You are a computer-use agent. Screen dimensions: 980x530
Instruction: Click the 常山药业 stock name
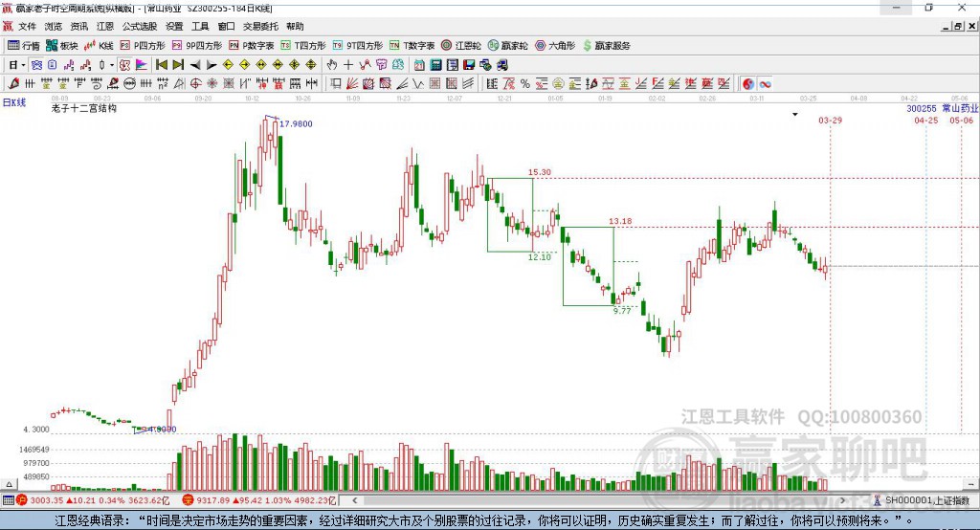click(960, 109)
